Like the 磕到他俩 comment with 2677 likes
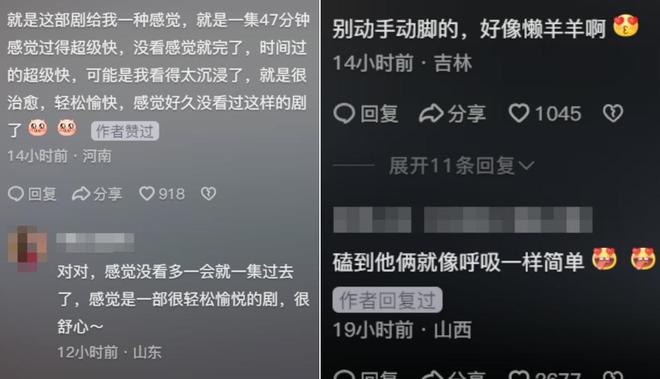Screen dimensions: 660x379 click(519, 375)
